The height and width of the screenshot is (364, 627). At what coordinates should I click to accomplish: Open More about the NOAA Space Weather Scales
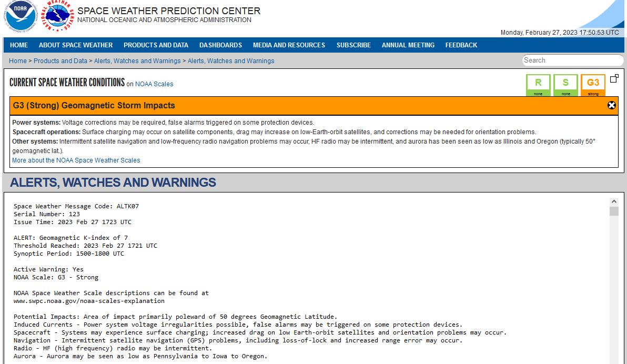[x=76, y=160]
